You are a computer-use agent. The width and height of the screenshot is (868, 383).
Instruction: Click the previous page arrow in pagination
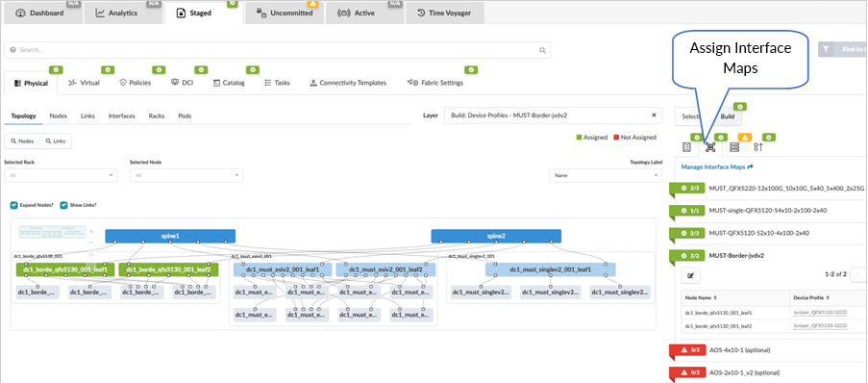click(x=859, y=274)
